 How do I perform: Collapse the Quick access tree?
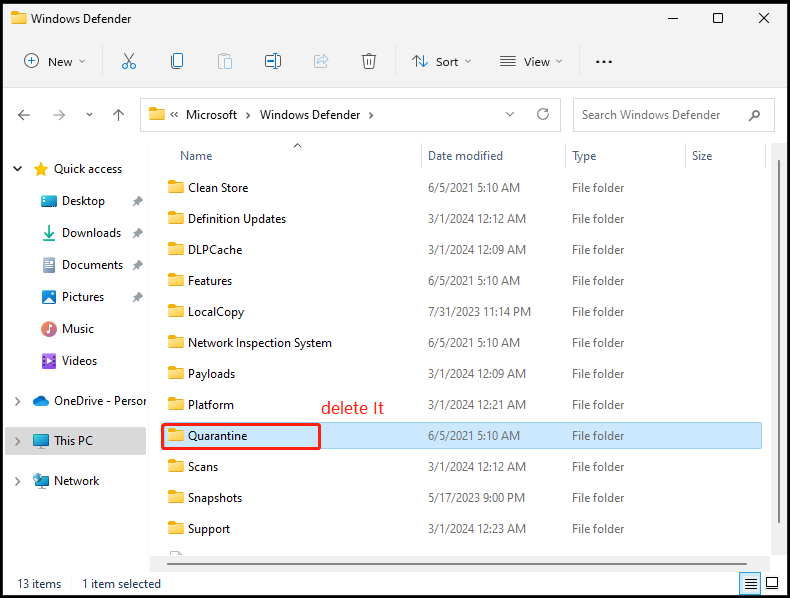[18, 169]
